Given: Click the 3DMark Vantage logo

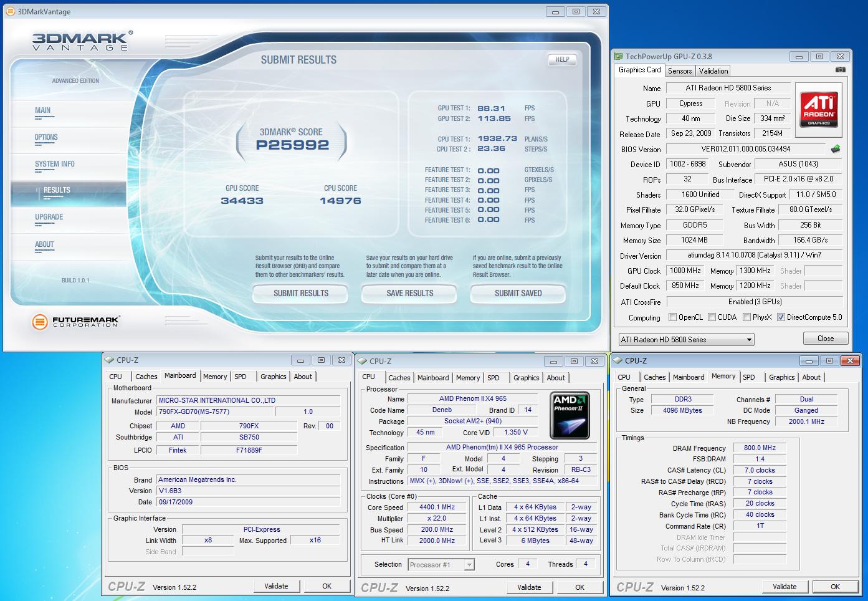Looking at the screenshot, I should [82, 41].
